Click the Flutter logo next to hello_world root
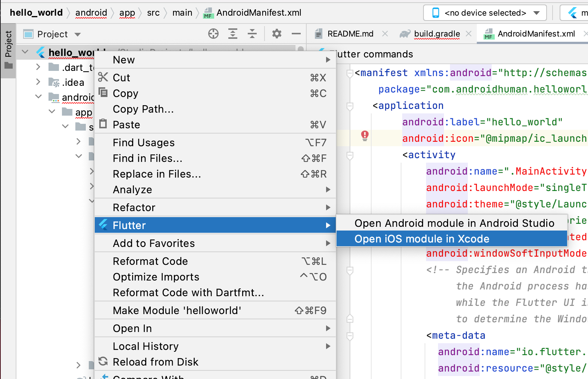Screen dimensions: 588x379 [41, 53]
